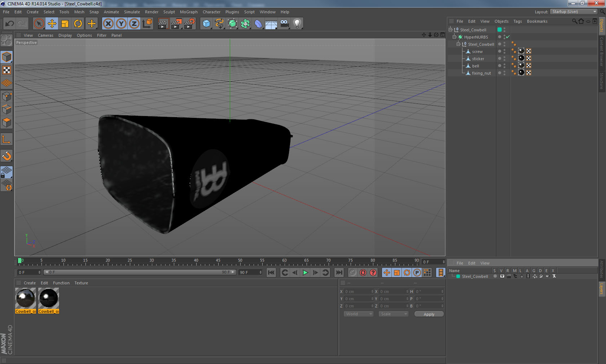Click X position input field
606x364 pixels.
coord(359,292)
